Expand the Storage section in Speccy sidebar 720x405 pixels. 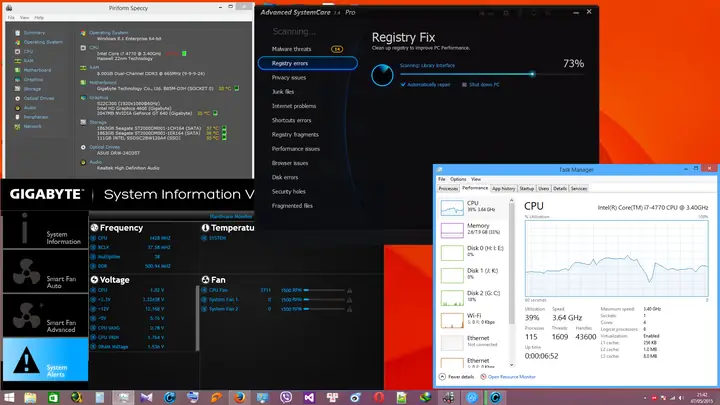(x=32, y=89)
